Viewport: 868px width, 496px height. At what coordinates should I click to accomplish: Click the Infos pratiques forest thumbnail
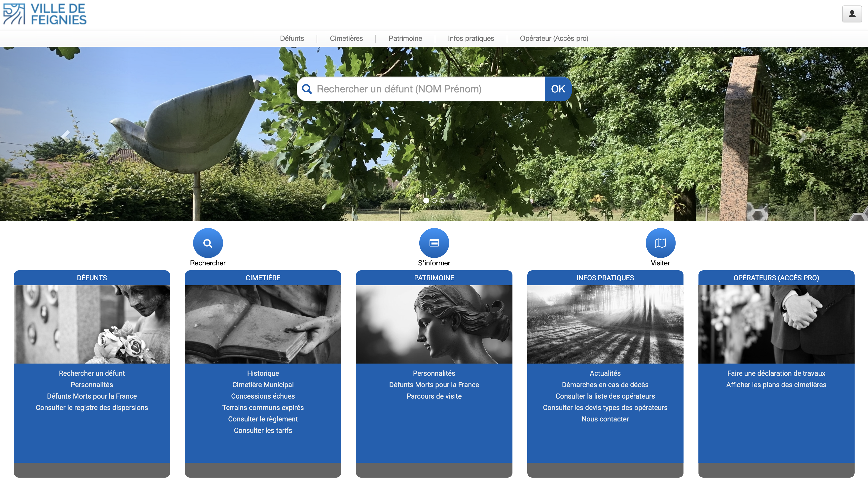[x=605, y=324]
